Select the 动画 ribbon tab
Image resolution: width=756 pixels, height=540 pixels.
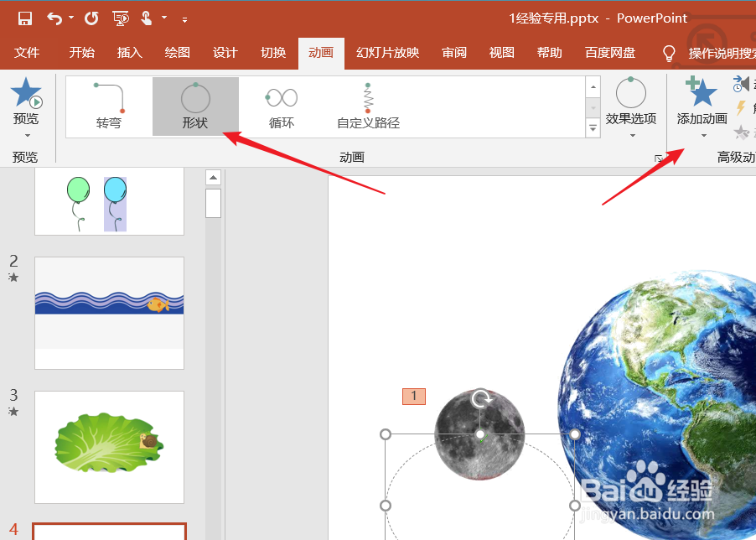point(321,53)
